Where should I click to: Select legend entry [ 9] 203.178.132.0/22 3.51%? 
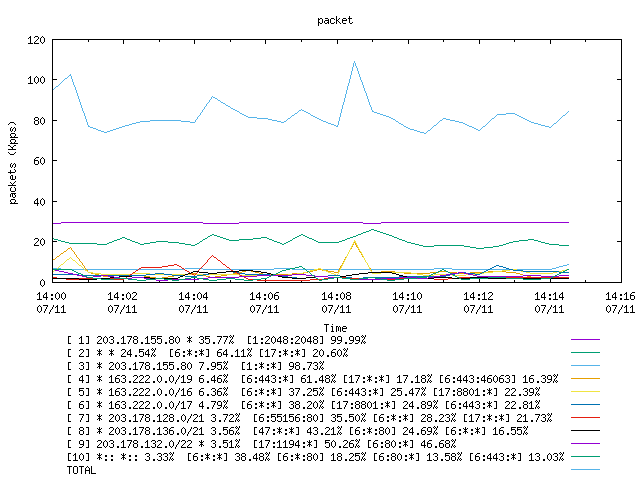[x=262, y=444]
